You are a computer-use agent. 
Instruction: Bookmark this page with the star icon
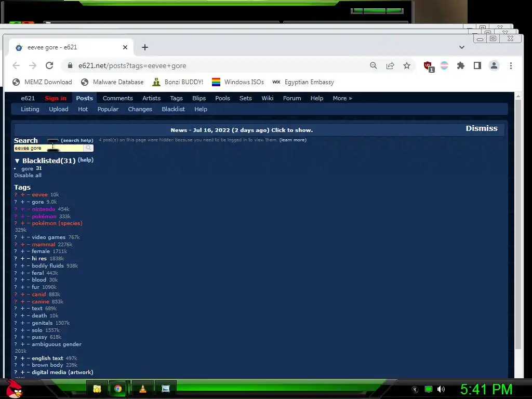407,65
